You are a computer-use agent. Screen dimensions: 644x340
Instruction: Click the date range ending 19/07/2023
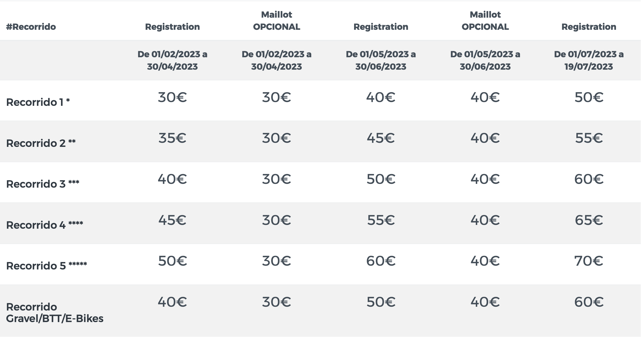click(589, 60)
